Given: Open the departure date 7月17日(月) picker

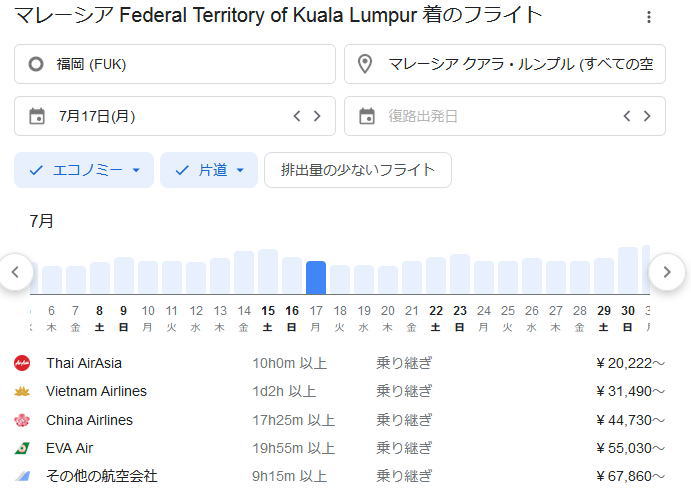Looking at the screenshot, I should [x=175, y=116].
